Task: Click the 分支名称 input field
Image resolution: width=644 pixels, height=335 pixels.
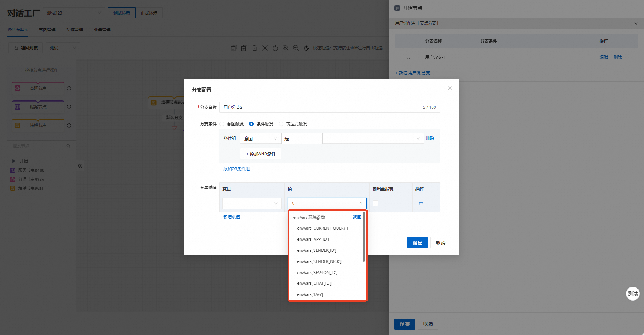Action: [x=330, y=107]
